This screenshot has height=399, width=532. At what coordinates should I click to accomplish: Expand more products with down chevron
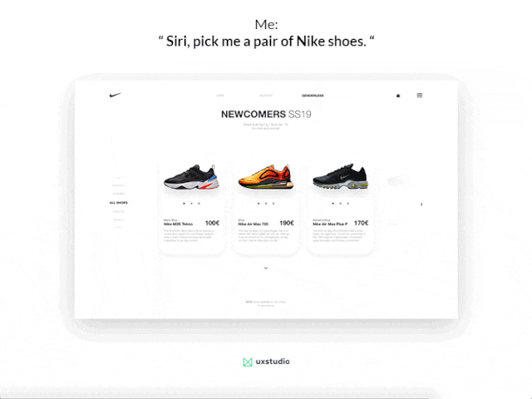[x=266, y=268]
